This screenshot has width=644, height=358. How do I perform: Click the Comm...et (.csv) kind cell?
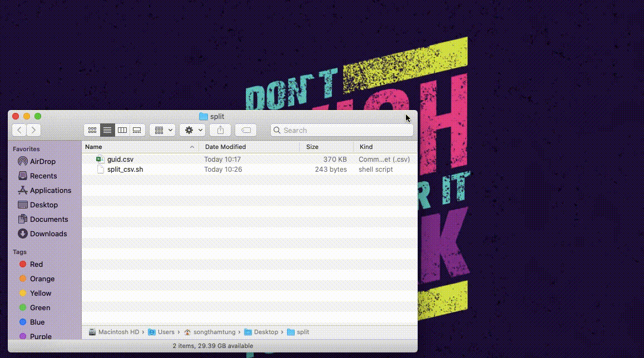click(384, 160)
